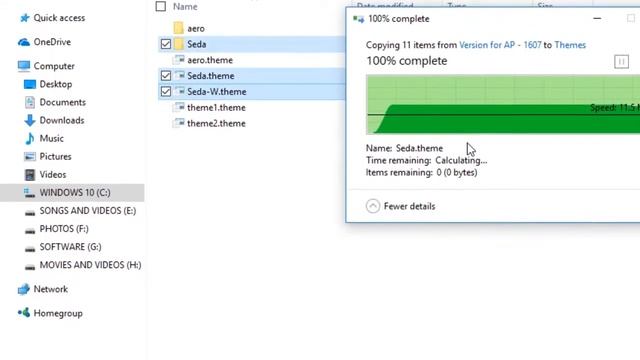Screen dimensions: 640x360
Task: Click the WINDOWS 10 (C:) drive icon
Action: [29, 193]
